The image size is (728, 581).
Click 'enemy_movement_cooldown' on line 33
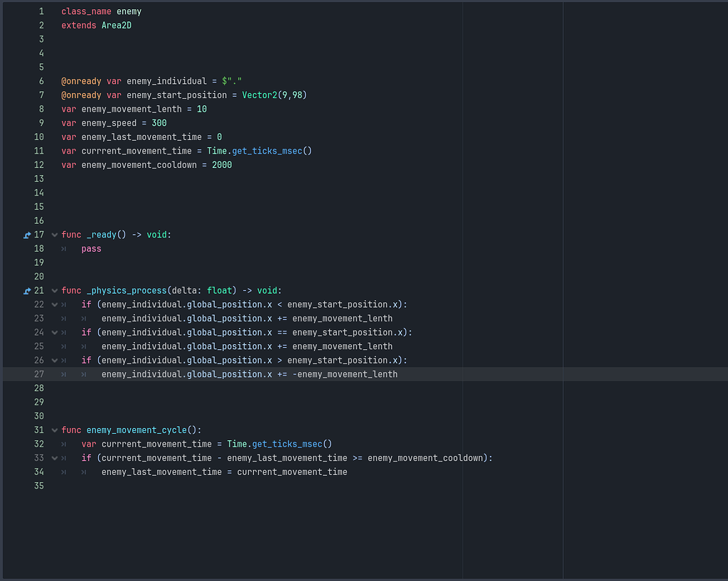point(426,458)
